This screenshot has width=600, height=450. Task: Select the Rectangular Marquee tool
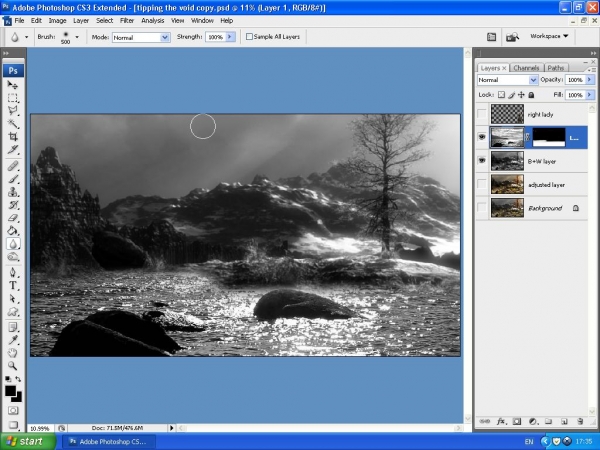tap(13, 98)
